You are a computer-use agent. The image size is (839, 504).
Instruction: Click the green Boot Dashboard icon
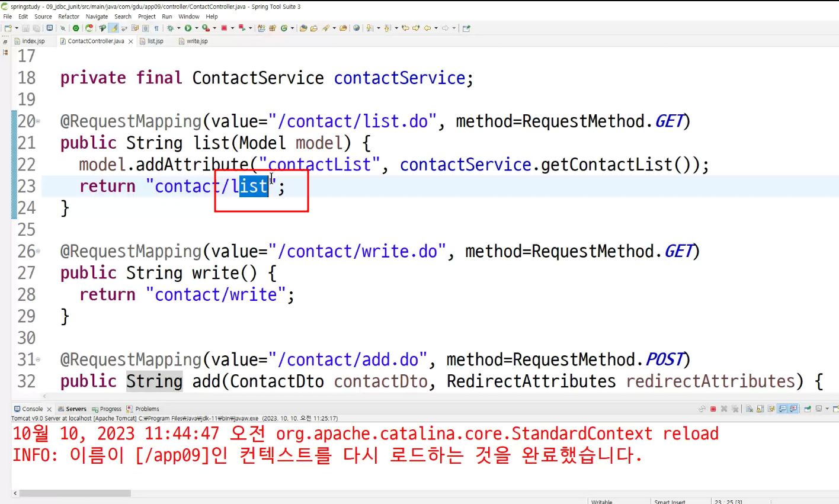click(76, 28)
